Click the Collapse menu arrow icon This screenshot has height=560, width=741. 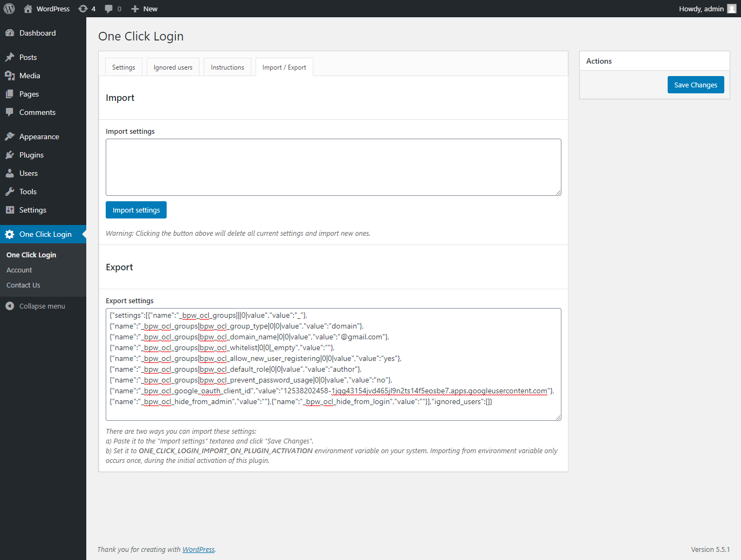pos(10,306)
